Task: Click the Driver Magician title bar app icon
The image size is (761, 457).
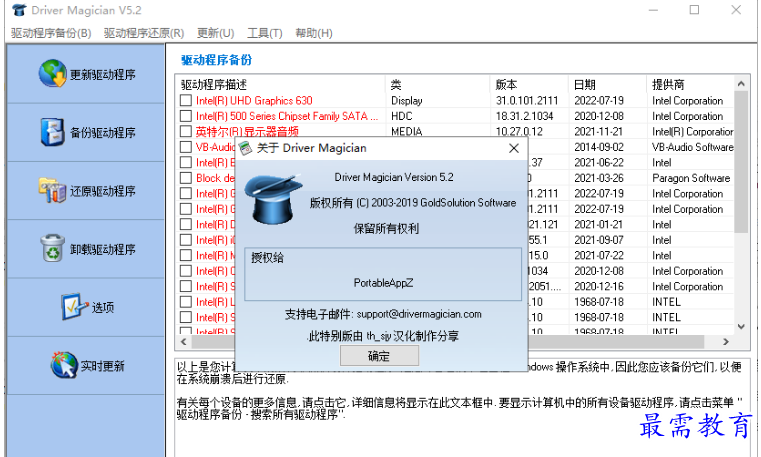Action: click(19, 10)
